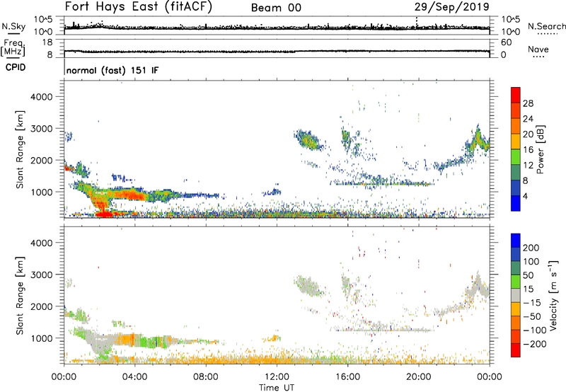
Task: Click the 'Power [dB]' colorbar label
Action: [540, 149]
